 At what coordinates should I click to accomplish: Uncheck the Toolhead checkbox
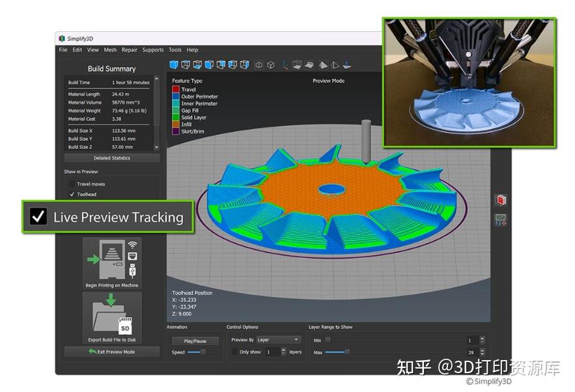tap(72, 193)
